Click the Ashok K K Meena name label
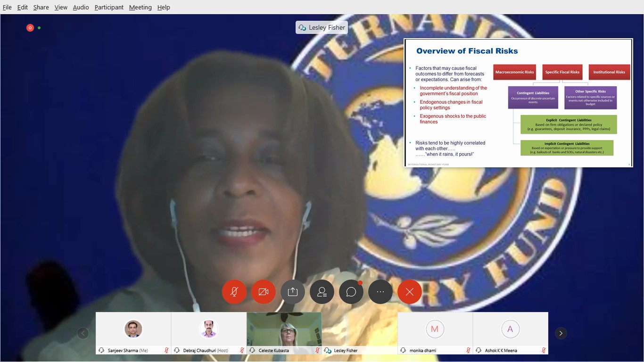 (501, 351)
